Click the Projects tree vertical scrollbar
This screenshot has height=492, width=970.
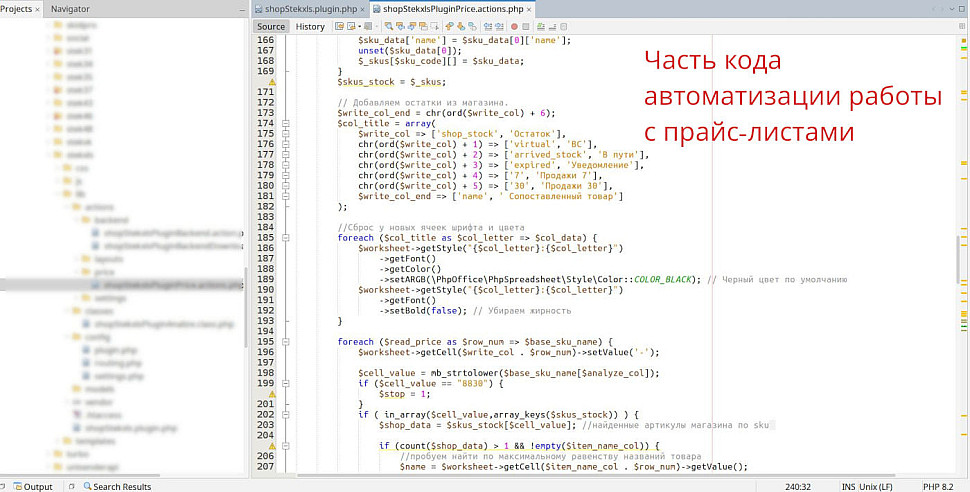(x=246, y=306)
